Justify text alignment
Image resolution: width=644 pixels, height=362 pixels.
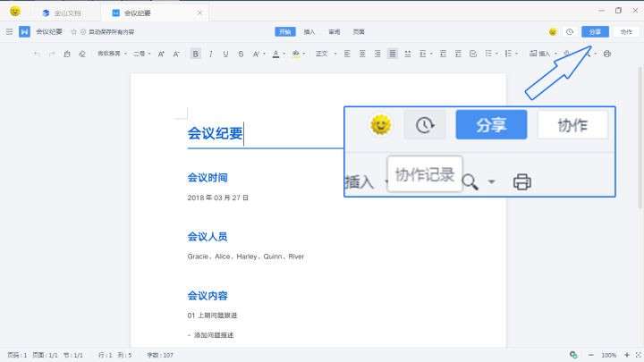[x=393, y=54]
